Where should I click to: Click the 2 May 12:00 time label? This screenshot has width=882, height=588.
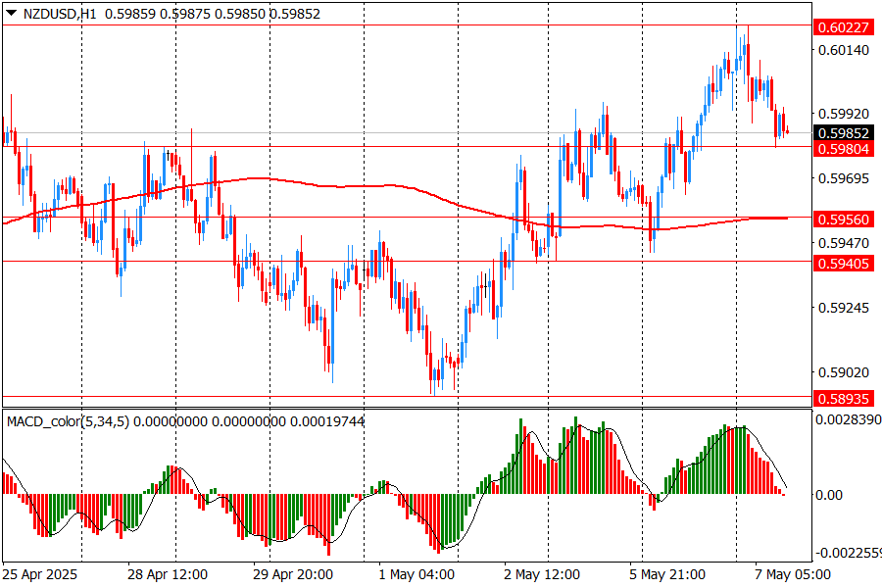point(542,573)
